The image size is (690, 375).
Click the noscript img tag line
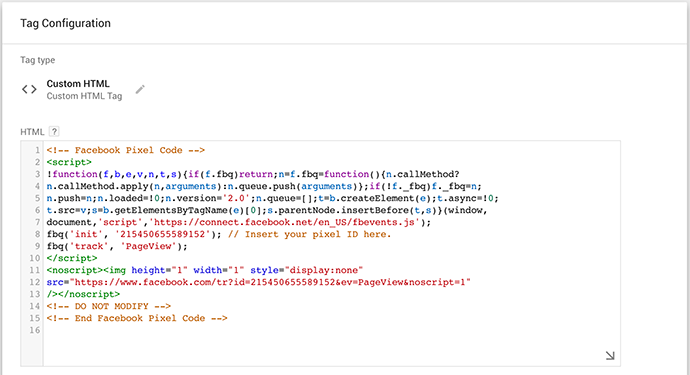205,270
